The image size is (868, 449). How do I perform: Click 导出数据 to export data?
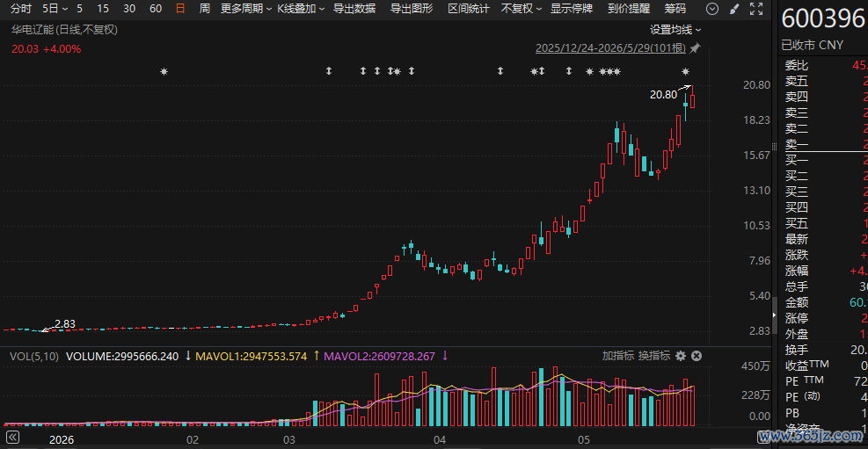click(354, 8)
